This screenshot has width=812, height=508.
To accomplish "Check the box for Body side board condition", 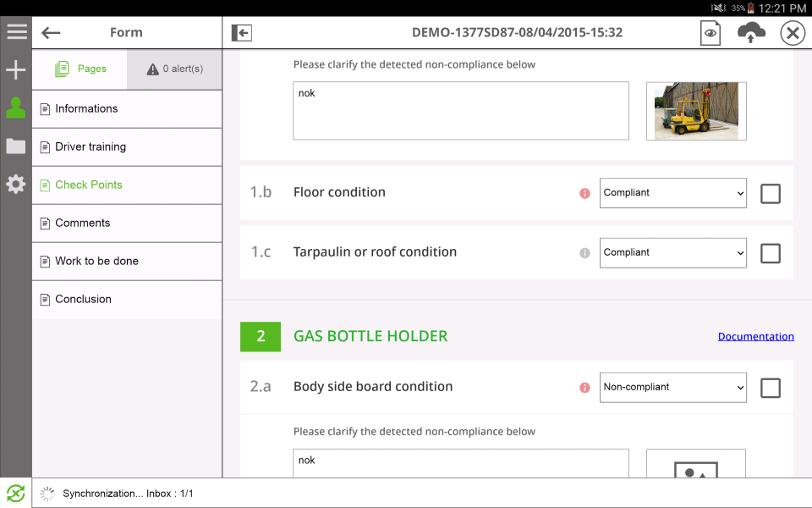I will coord(770,387).
